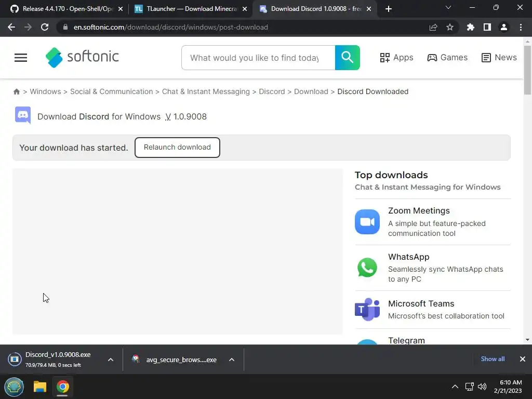Click the 'Discord Downloaded' breadcrumb text
The width and height of the screenshot is (532, 399).
[x=373, y=91]
